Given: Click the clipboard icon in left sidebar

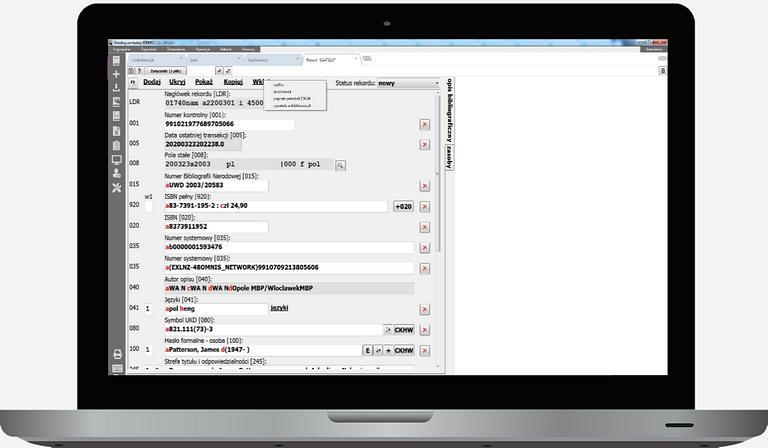Looking at the screenshot, I should 117,145.
